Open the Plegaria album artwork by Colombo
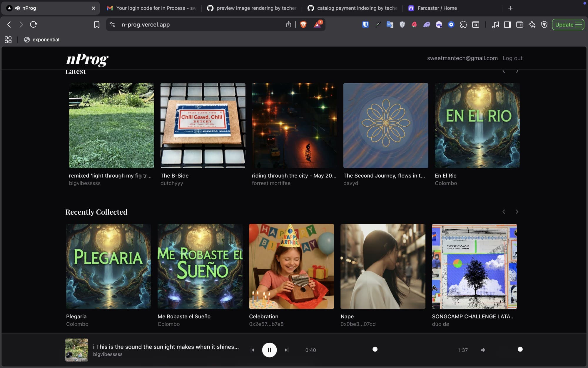 click(x=108, y=266)
